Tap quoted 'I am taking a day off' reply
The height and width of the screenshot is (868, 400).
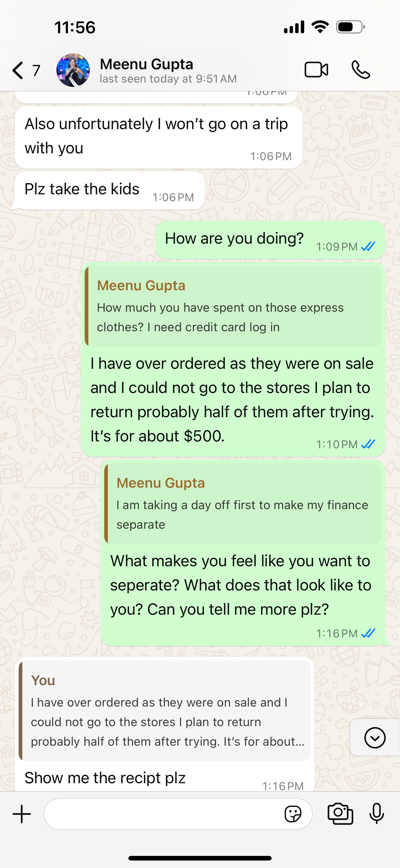(x=243, y=504)
